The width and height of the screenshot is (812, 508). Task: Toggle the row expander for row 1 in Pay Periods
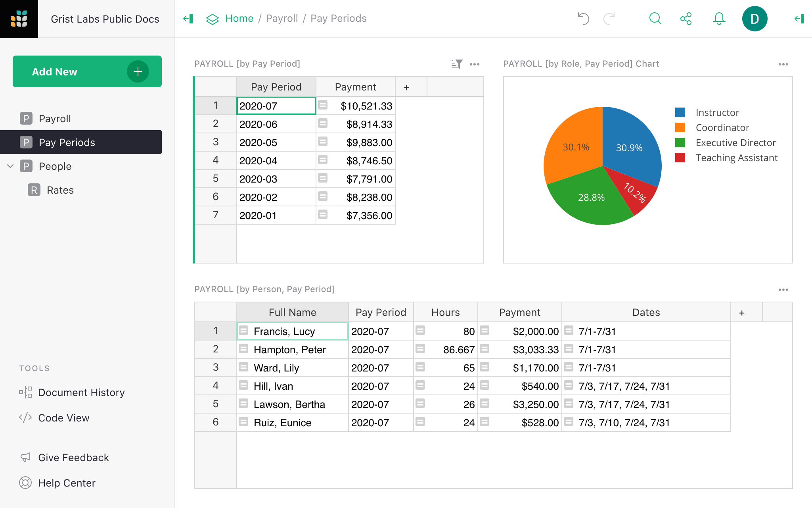coord(324,106)
